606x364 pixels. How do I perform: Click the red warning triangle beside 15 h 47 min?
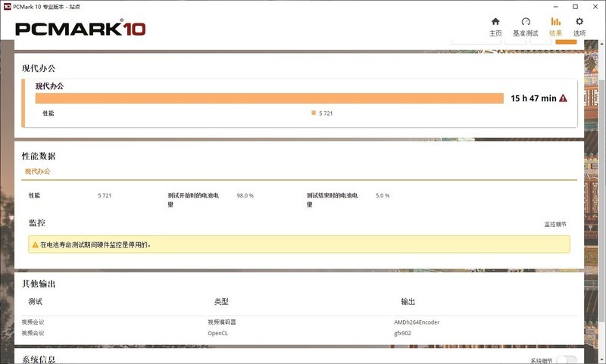click(x=563, y=98)
